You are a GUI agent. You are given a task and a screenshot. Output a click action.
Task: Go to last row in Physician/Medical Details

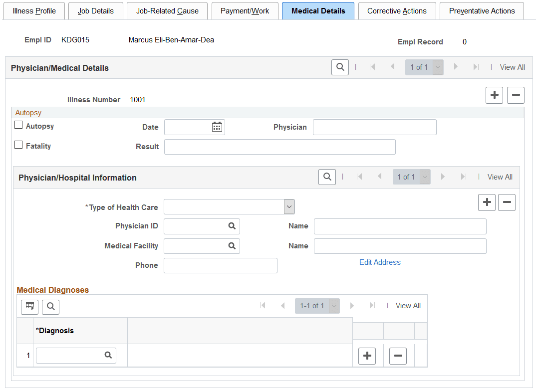pyautogui.click(x=476, y=67)
